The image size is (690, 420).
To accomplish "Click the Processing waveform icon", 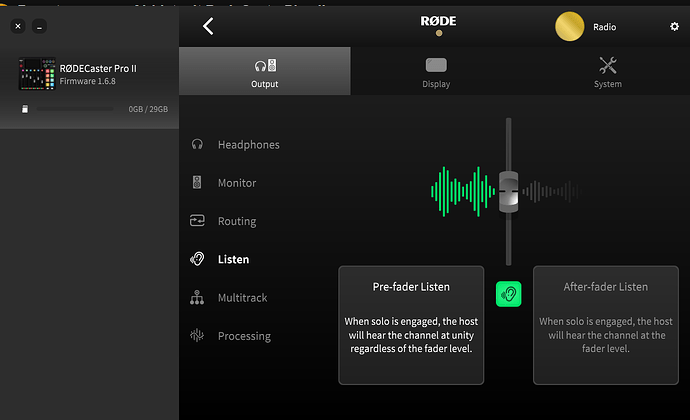I will point(197,336).
